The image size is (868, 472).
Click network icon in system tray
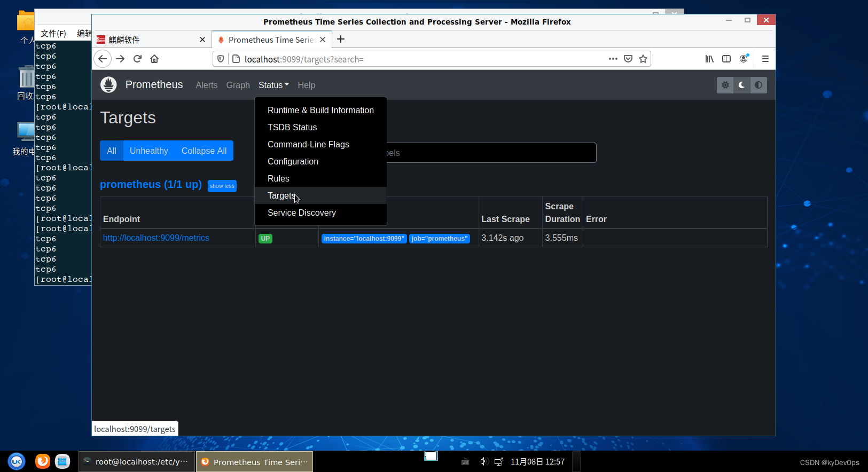coord(499,462)
